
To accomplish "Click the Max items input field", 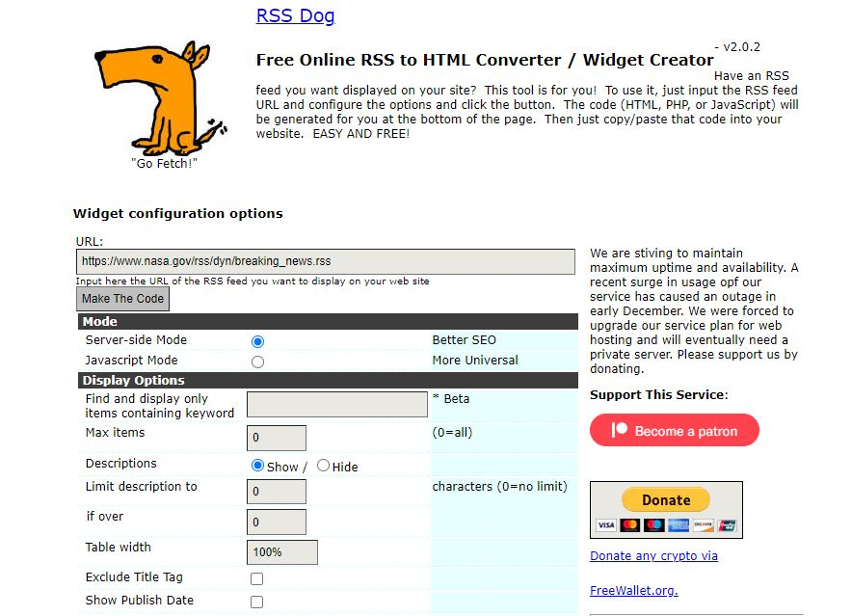I will 276,439.
